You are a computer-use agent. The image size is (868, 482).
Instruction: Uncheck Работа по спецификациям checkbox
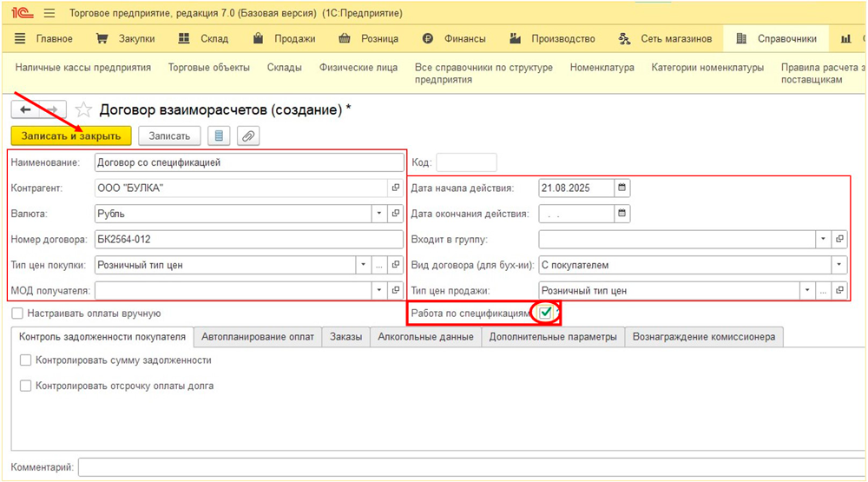point(545,313)
